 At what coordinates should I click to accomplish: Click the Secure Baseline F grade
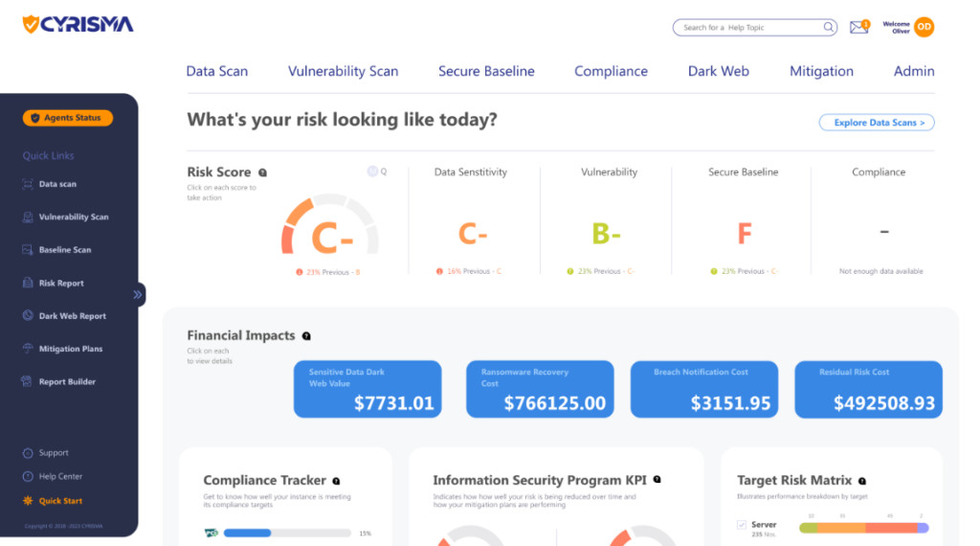tap(744, 234)
